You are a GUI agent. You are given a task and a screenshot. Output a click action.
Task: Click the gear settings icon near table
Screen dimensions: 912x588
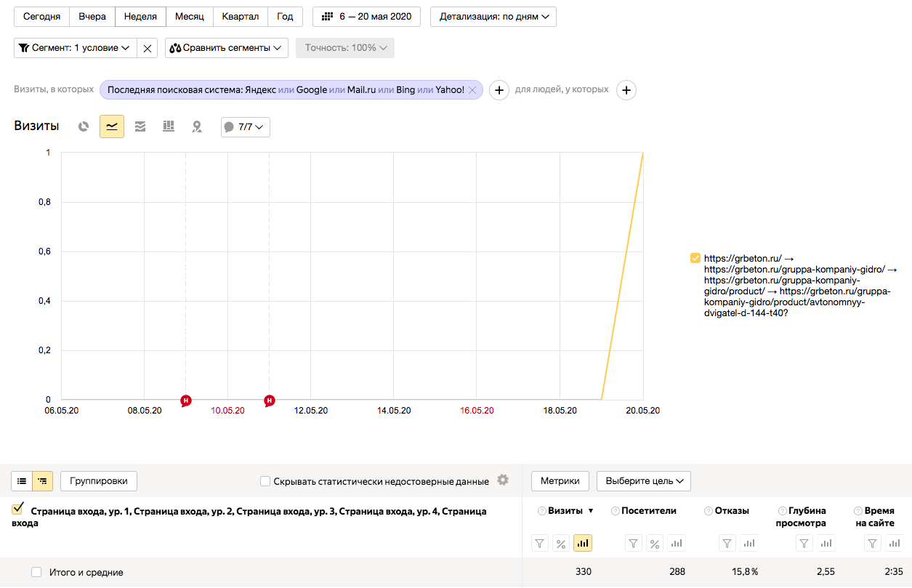click(503, 480)
